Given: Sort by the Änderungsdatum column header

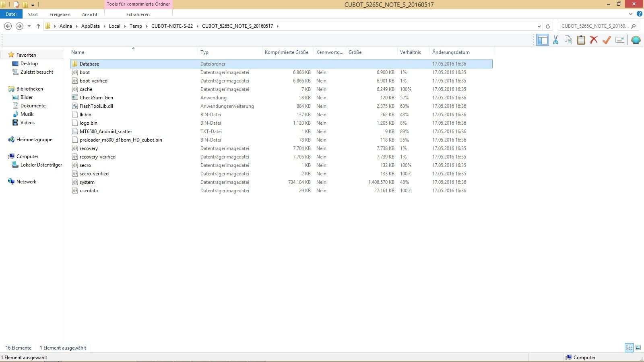Looking at the screenshot, I should tap(451, 52).
